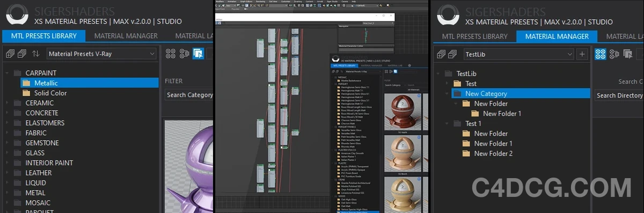Screen dimensions: 644x213
Task: Expand FABRIC category arrow
Action: tap(7, 133)
